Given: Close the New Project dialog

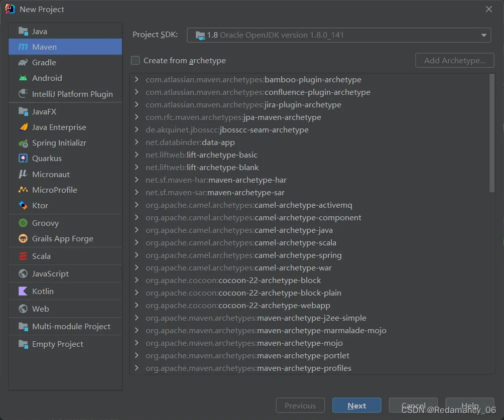Looking at the screenshot, I should click(x=489, y=9).
